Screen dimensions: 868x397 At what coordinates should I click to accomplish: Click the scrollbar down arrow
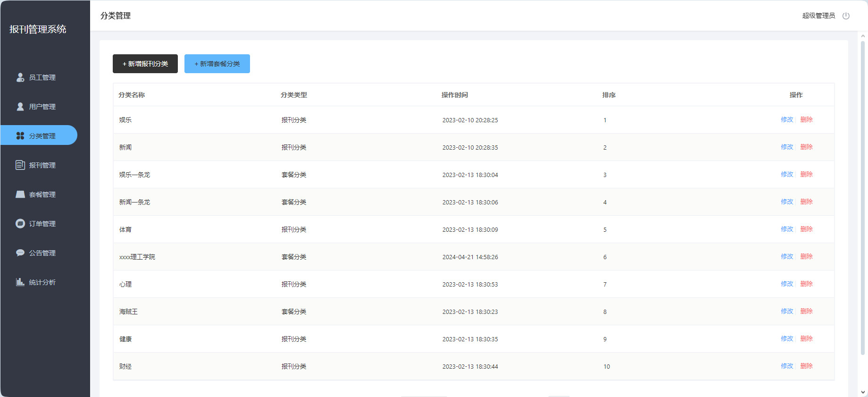[x=863, y=392]
